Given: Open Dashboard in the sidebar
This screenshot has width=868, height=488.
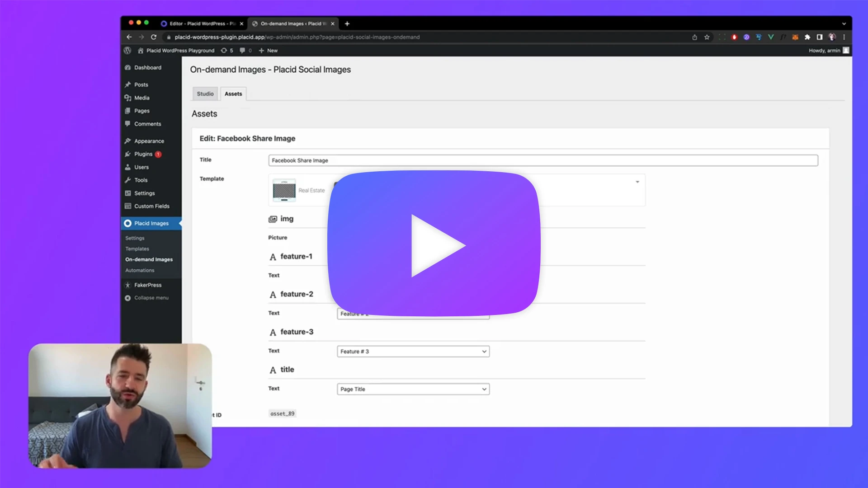Looking at the screenshot, I should (x=151, y=68).
